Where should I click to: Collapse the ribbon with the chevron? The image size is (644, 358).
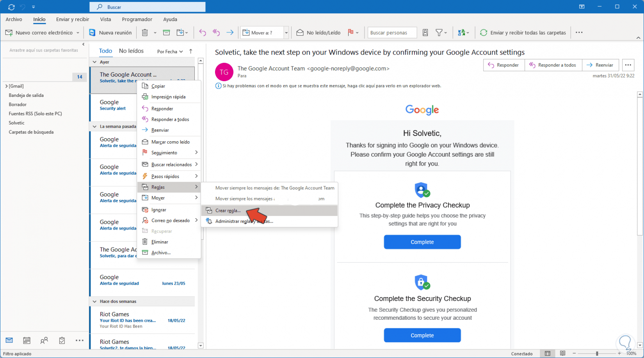coord(638,38)
